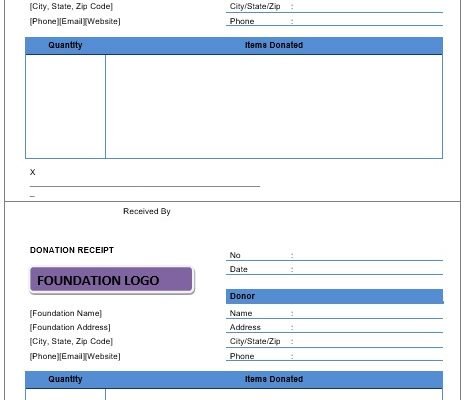Click the receipt No input line
The image size is (465, 400).
point(334,255)
